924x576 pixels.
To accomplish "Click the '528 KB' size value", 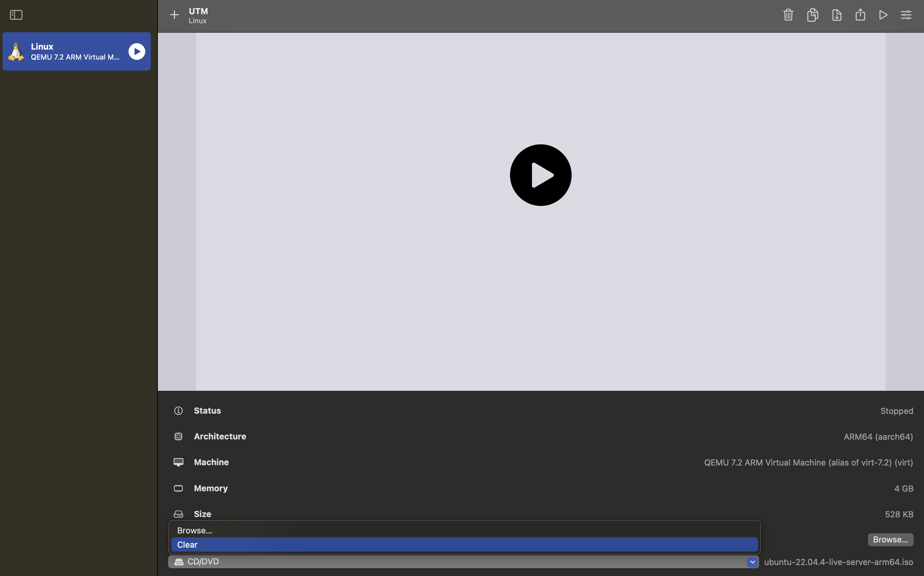I will point(899,514).
